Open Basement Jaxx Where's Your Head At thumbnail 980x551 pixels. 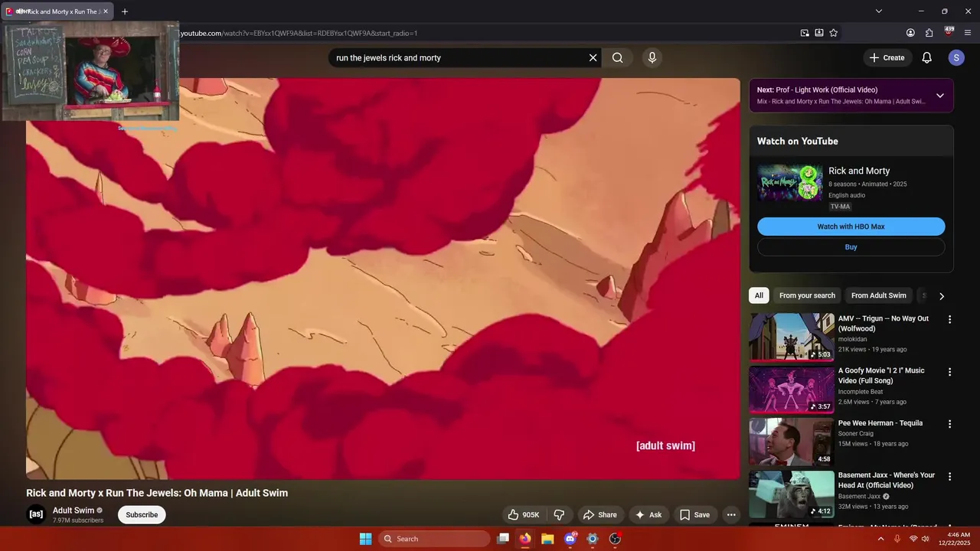792,494
